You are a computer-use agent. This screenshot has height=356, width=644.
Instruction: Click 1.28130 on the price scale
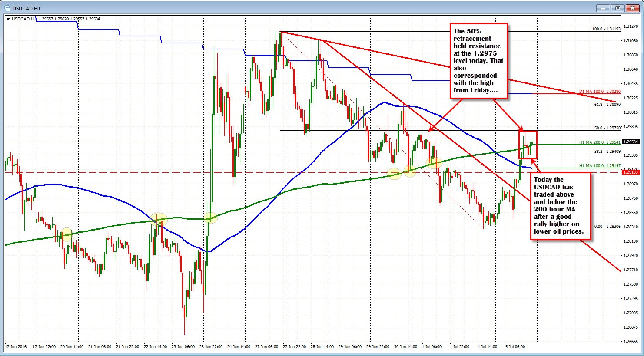tap(631, 241)
